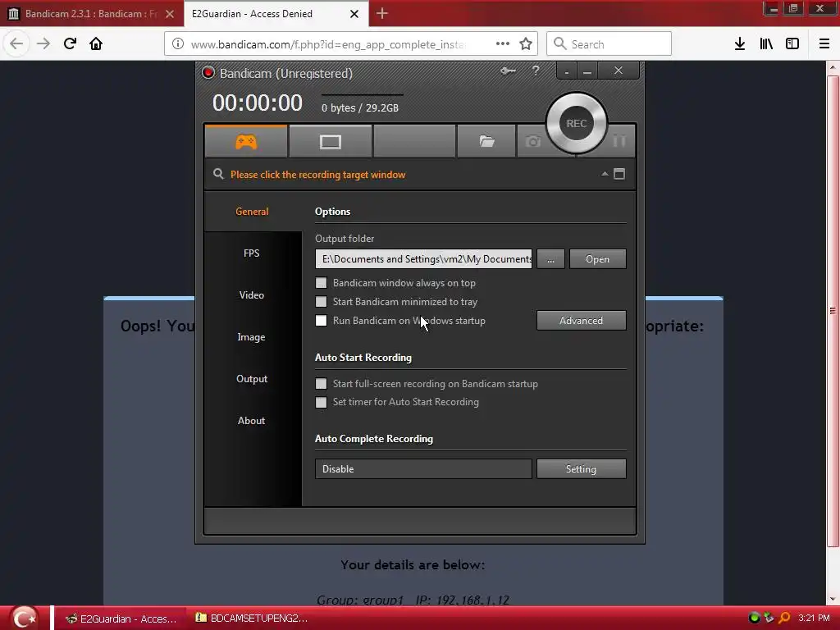This screenshot has width=840, height=630.
Task: Click the window mode square icon
Action: [x=619, y=174]
